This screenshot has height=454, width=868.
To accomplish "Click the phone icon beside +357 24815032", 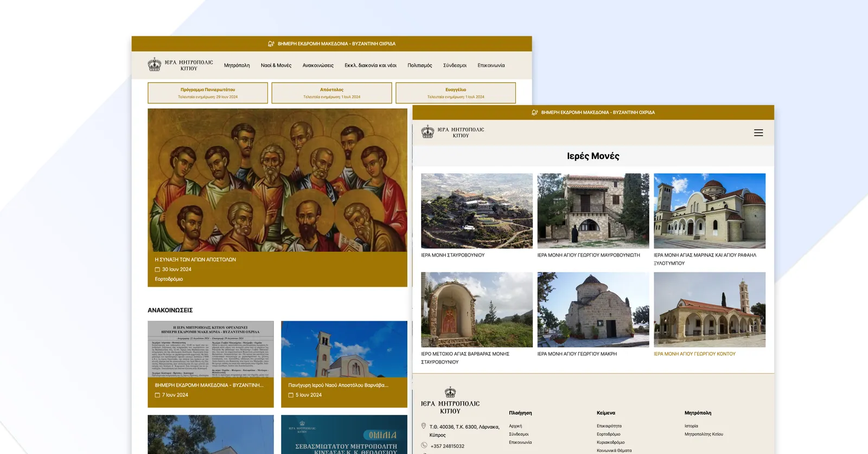I will 424,446.
